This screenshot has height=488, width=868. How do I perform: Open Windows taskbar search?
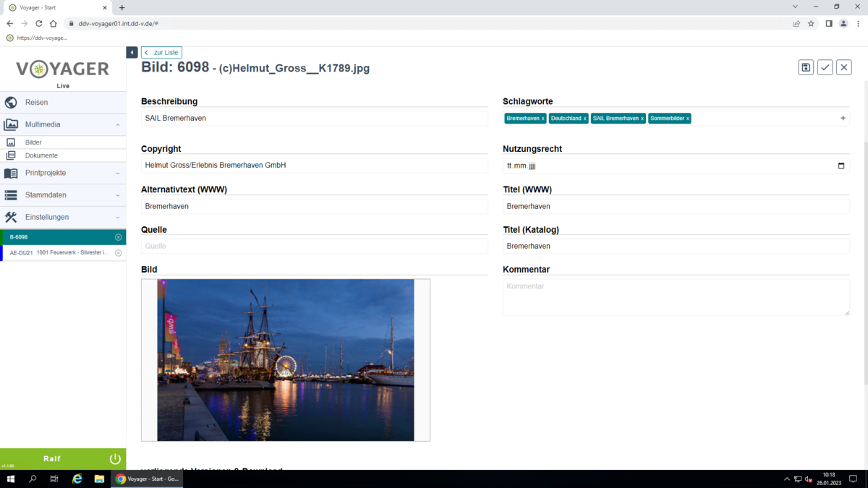pos(33,479)
